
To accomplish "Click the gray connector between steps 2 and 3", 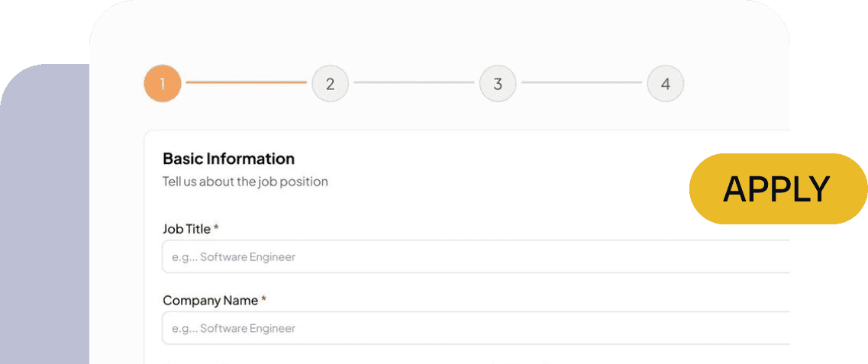I will 414,82.
